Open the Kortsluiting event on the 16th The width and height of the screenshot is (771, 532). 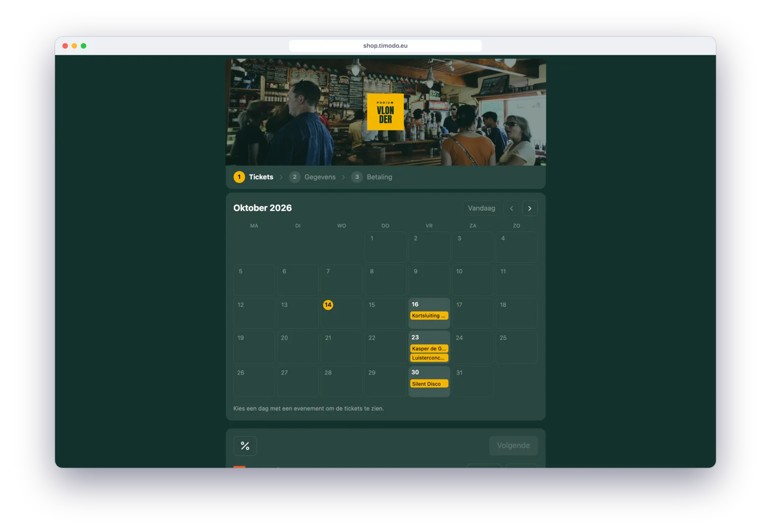429,316
